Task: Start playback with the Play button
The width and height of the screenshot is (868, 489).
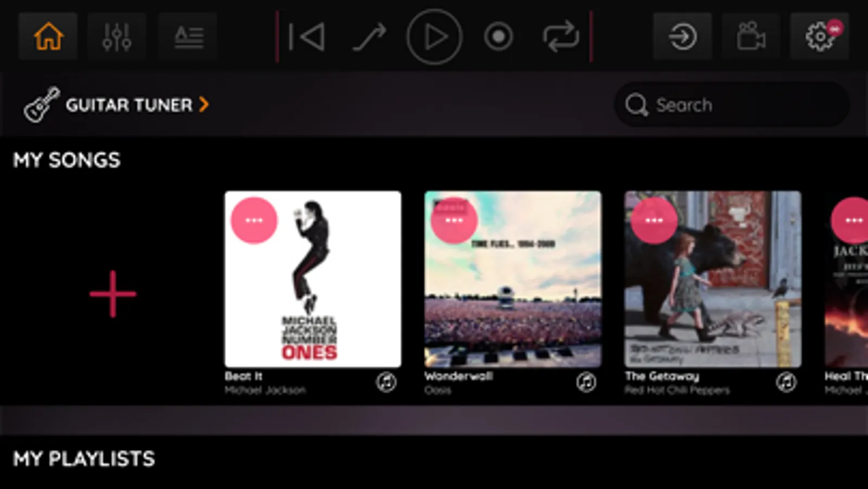Action: pos(434,37)
